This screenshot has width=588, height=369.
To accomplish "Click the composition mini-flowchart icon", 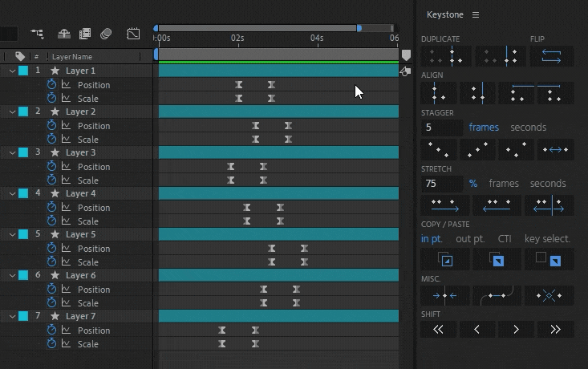I will tap(38, 34).
